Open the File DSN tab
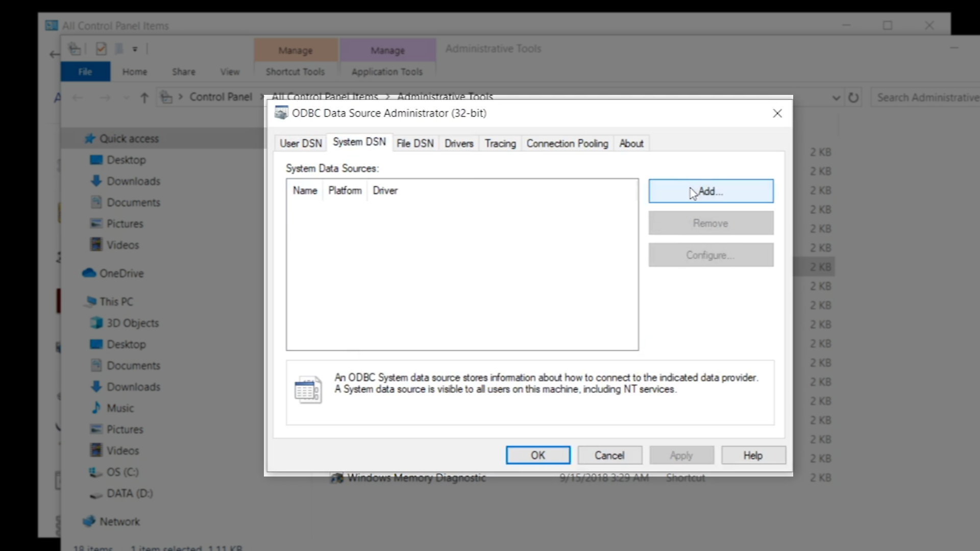This screenshot has width=980, height=551. (x=415, y=143)
